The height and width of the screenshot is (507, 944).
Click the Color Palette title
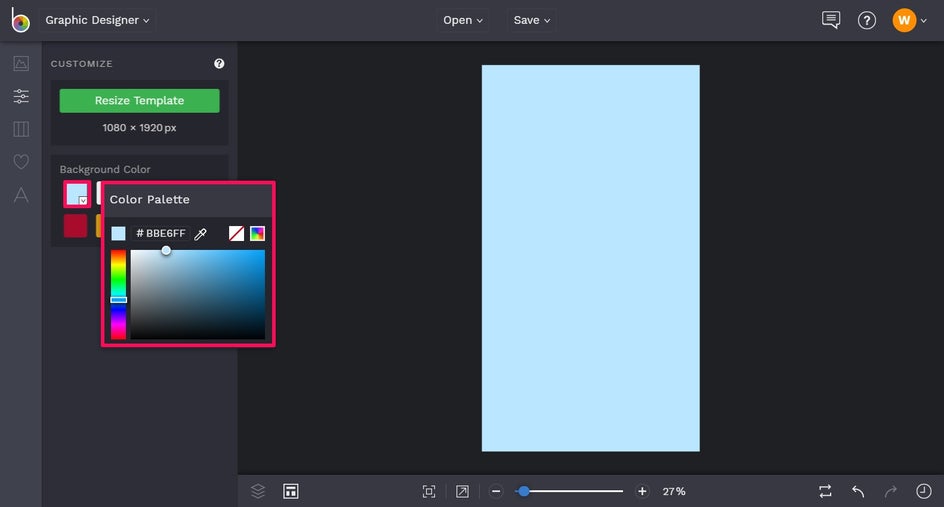pyautogui.click(x=149, y=199)
